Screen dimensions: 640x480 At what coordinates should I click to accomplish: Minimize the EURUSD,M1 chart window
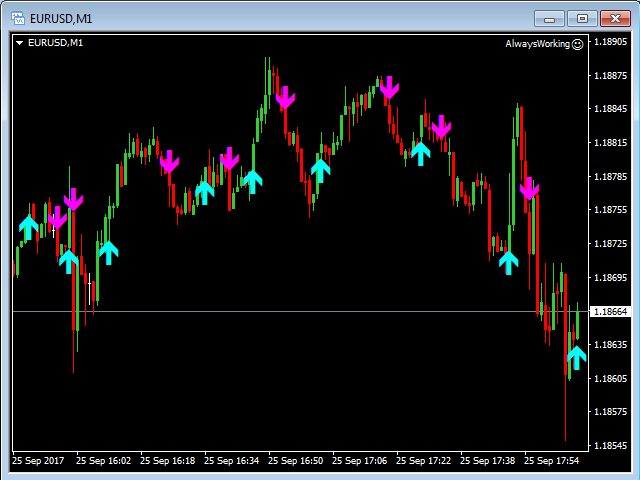click(549, 18)
